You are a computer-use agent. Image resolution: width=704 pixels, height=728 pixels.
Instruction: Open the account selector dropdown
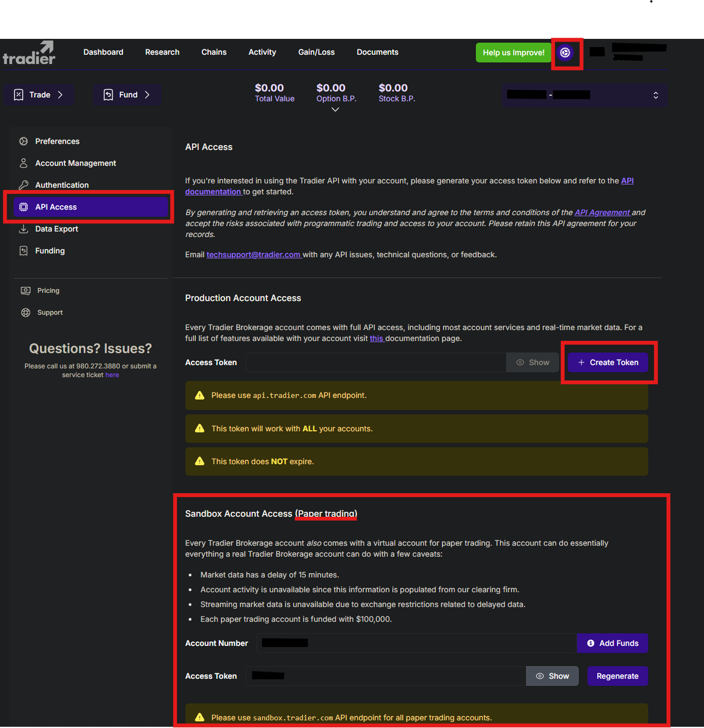click(585, 95)
